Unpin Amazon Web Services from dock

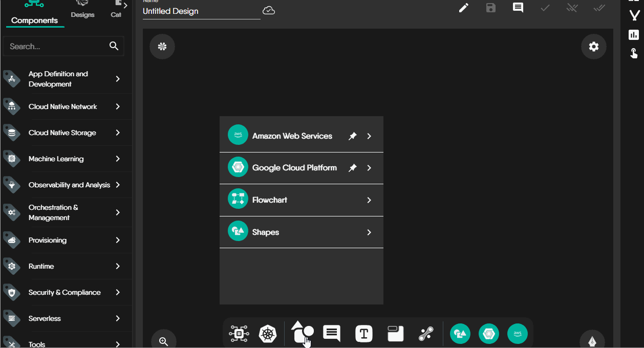tap(352, 136)
